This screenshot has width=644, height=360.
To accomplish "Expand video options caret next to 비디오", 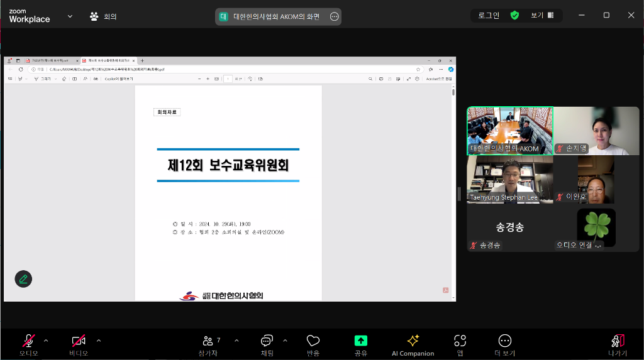I will coord(99,341).
